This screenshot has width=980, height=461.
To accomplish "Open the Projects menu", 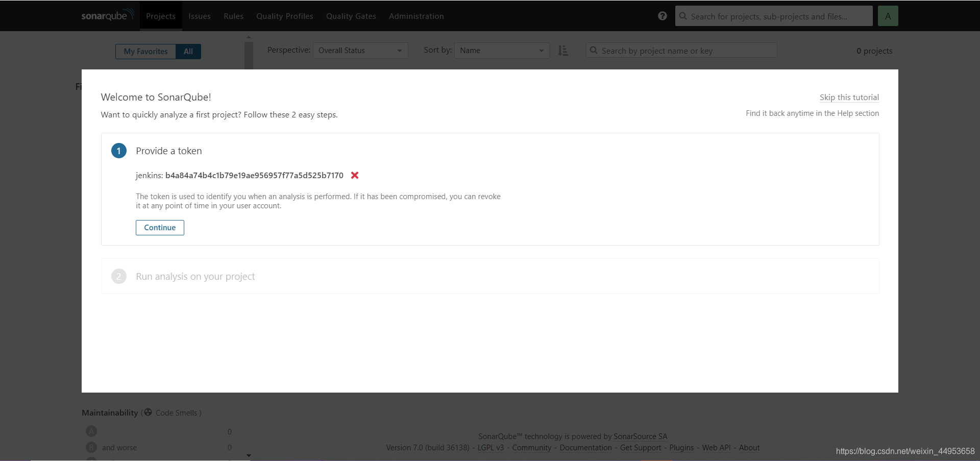I will [161, 16].
